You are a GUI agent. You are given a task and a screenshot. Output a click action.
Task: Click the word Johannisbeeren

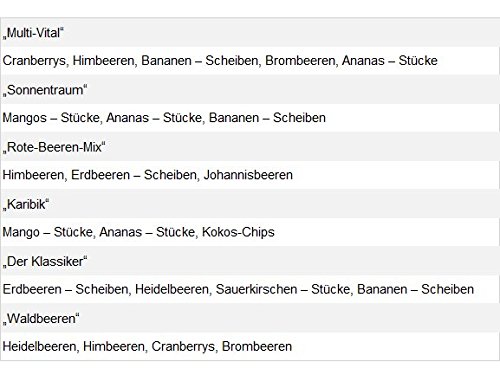[x=248, y=175]
